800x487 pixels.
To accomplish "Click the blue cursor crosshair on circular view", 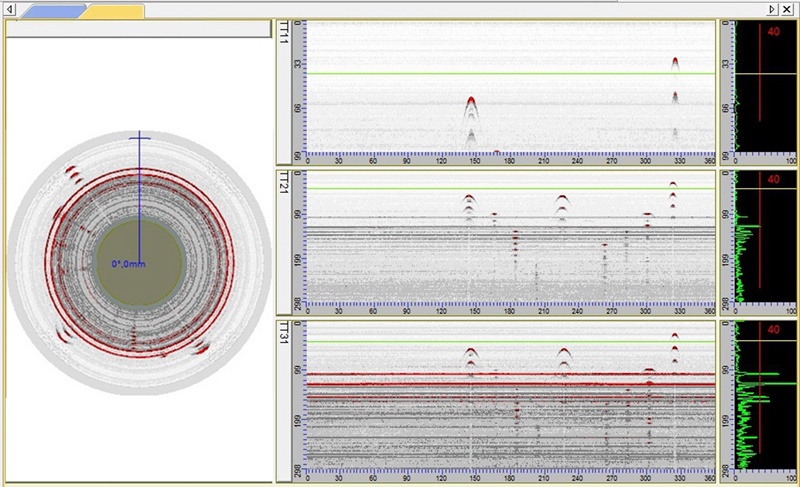I will tap(139, 136).
